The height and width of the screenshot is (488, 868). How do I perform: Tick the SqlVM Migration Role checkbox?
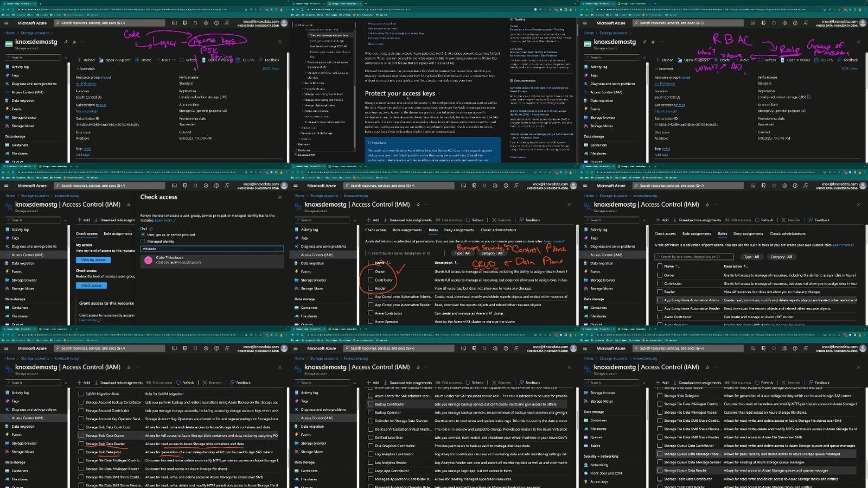coord(81,394)
